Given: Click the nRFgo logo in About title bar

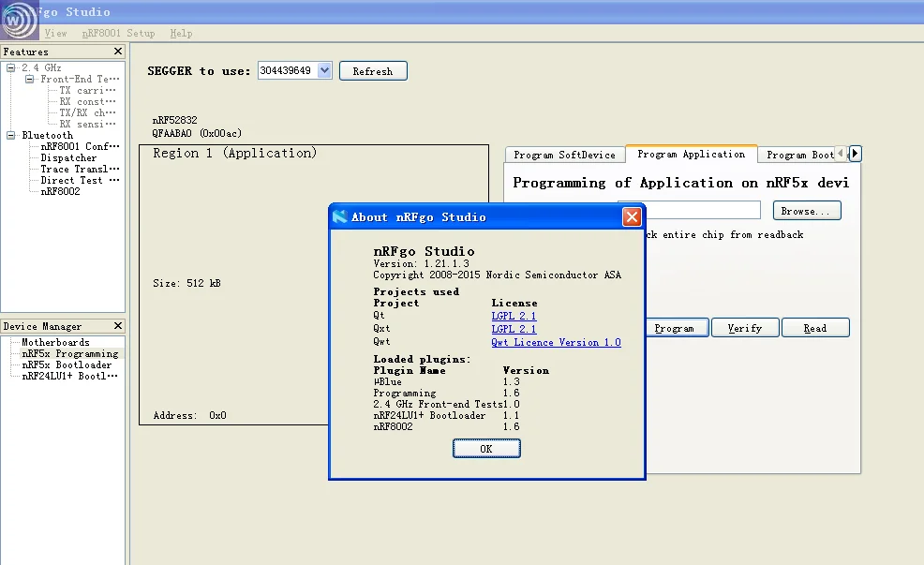Looking at the screenshot, I should coord(339,216).
